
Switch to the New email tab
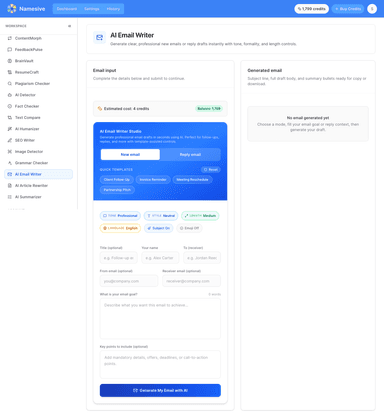pyautogui.click(x=130, y=155)
